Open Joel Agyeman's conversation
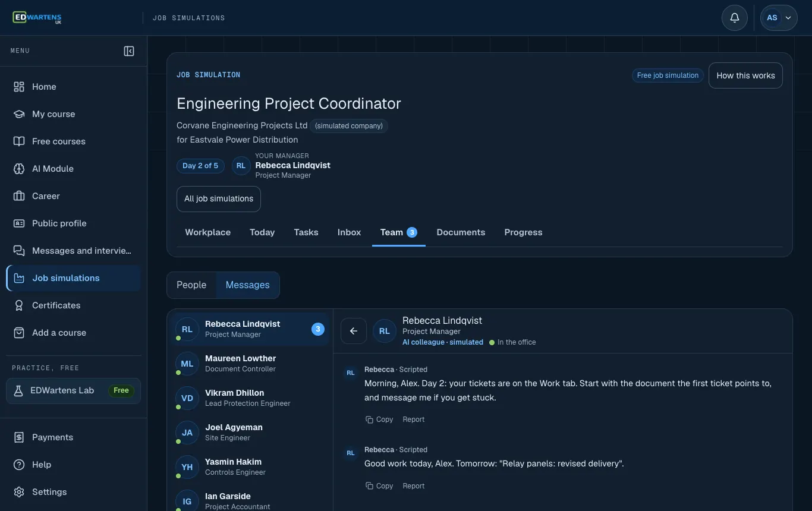Viewport: 812px width, 511px height. click(250, 433)
